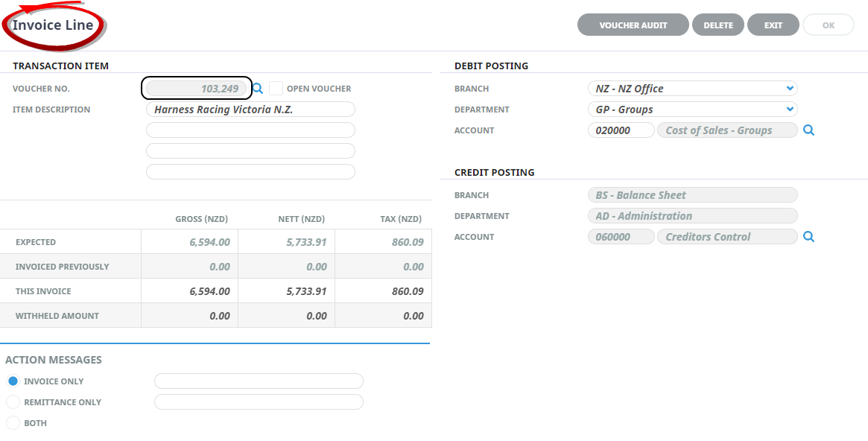This screenshot has height=441, width=868.
Task: Click the second Item Description line field
Action: pyautogui.click(x=250, y=130)
